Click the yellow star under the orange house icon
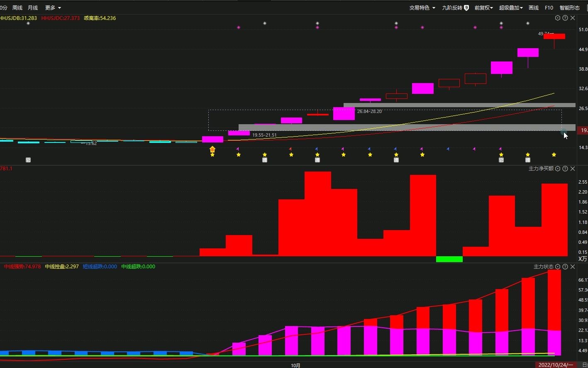 click(x=212, y=155)
